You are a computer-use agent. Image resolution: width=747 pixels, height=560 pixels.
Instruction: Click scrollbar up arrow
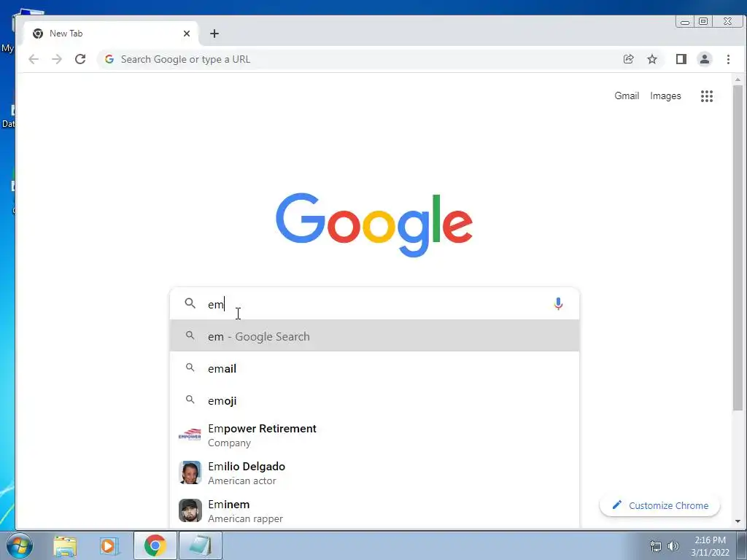[x=738, y=79]
